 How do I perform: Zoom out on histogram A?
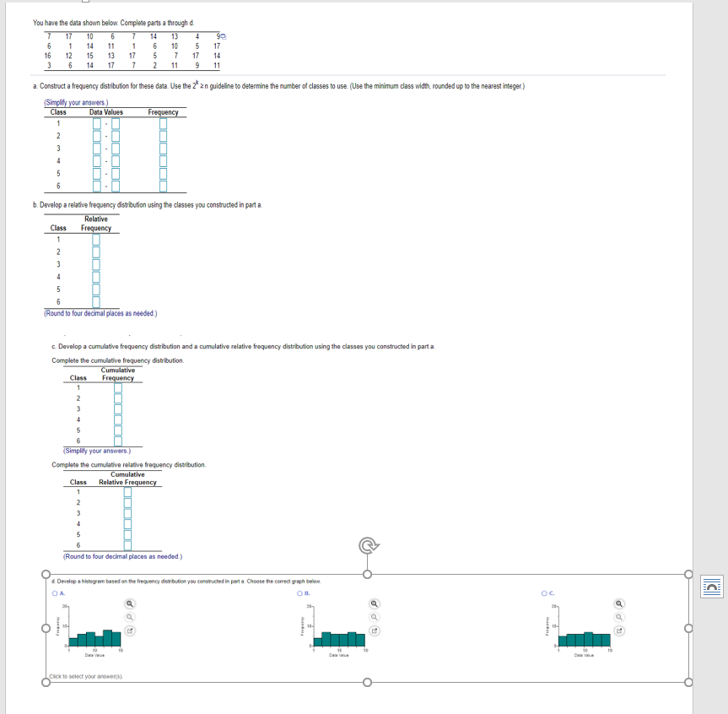129,617
